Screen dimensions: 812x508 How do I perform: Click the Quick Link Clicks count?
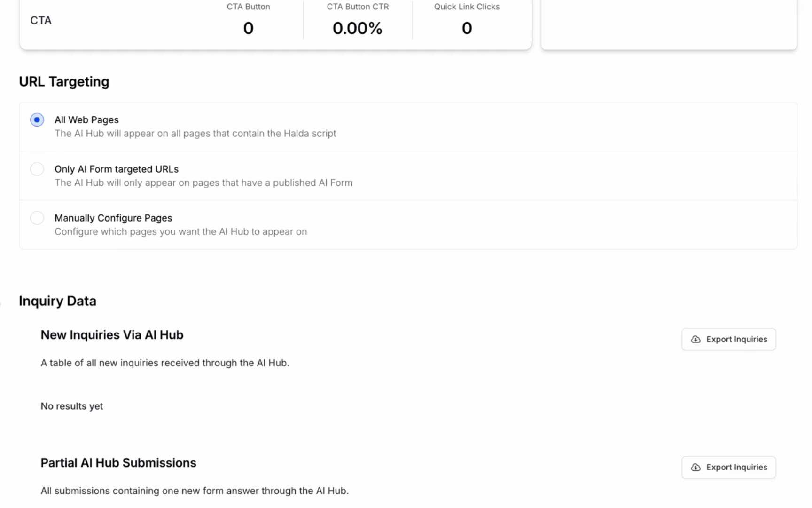[x=467, y=28]
